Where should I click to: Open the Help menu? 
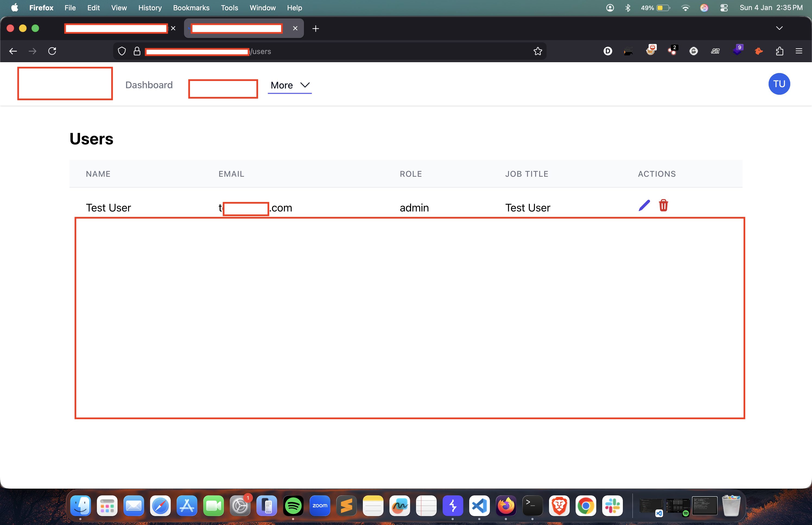tap(294, 8)
